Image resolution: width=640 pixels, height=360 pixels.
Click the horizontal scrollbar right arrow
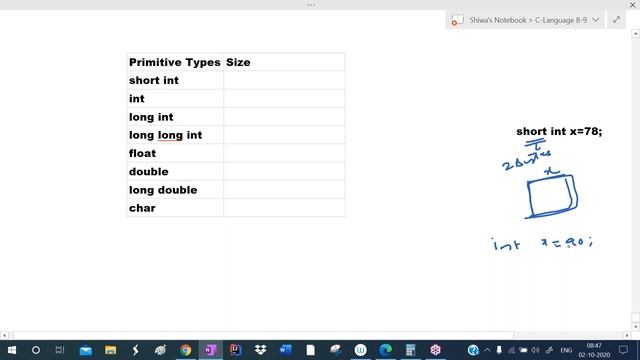click(627, 336)
